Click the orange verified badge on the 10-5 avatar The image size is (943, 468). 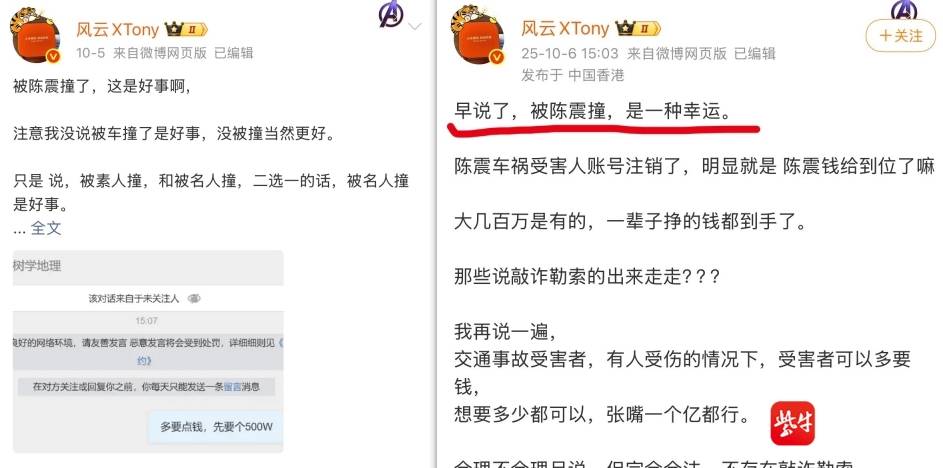(53, 57)
